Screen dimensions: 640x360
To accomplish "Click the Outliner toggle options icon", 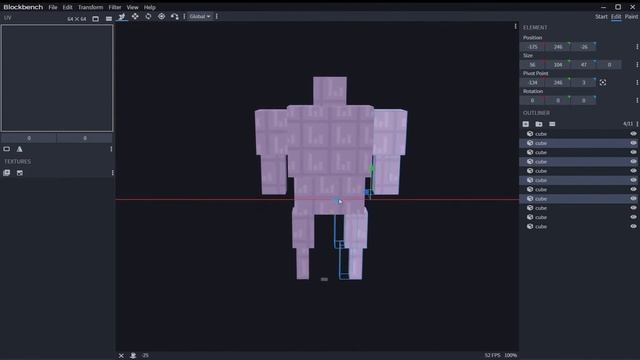I will [552, 124].
